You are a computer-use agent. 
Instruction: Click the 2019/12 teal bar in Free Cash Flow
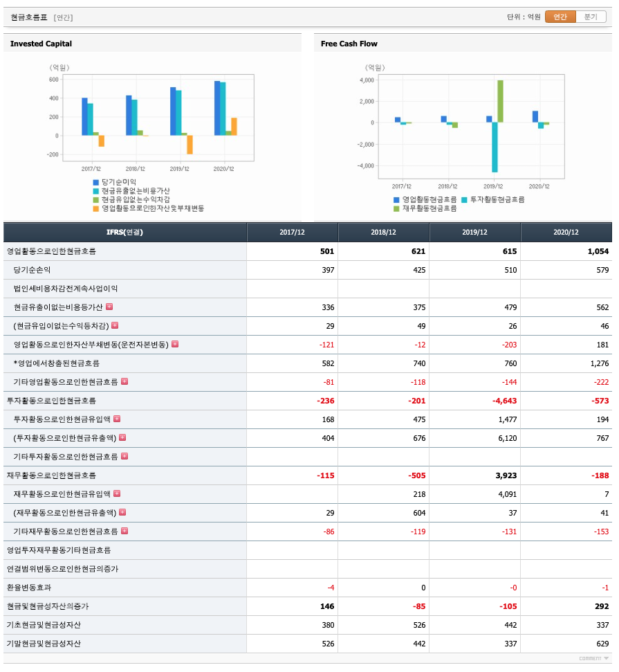[495, 147]
